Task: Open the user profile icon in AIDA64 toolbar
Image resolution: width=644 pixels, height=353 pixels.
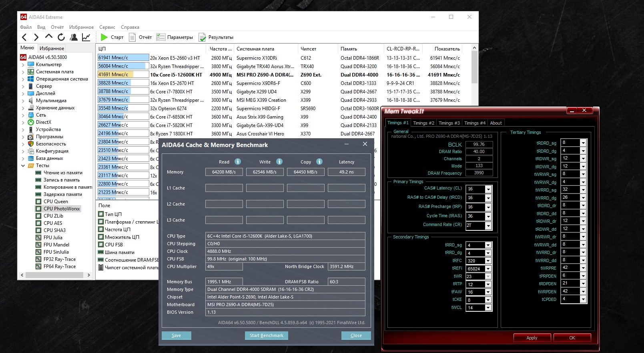Action: (x=74, y=37)
